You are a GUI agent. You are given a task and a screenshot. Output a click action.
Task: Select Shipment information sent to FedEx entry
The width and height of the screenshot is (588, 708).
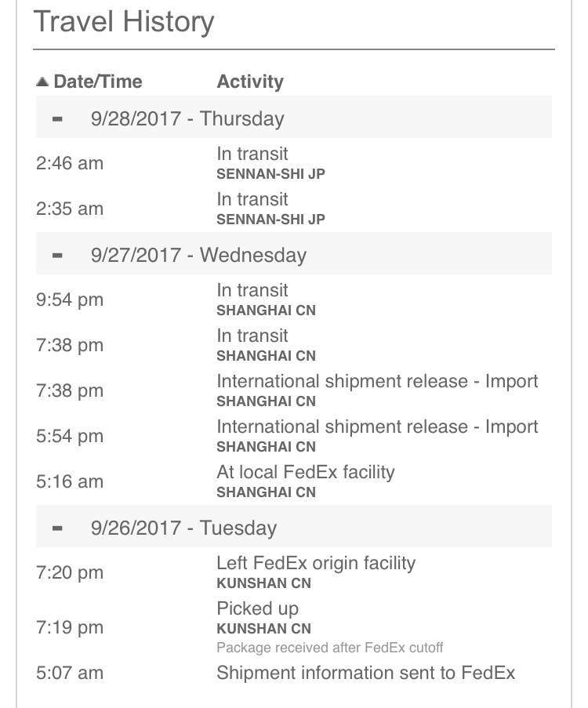[294, 673]
